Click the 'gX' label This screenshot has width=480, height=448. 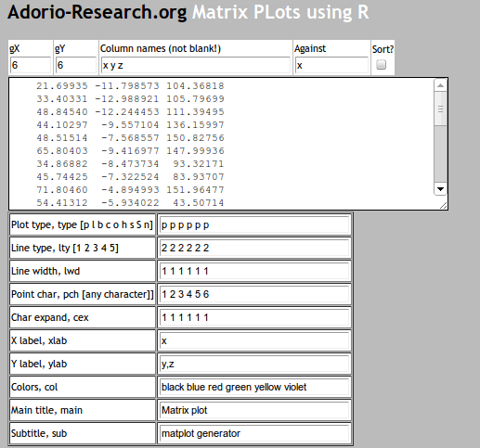point(15,49)
